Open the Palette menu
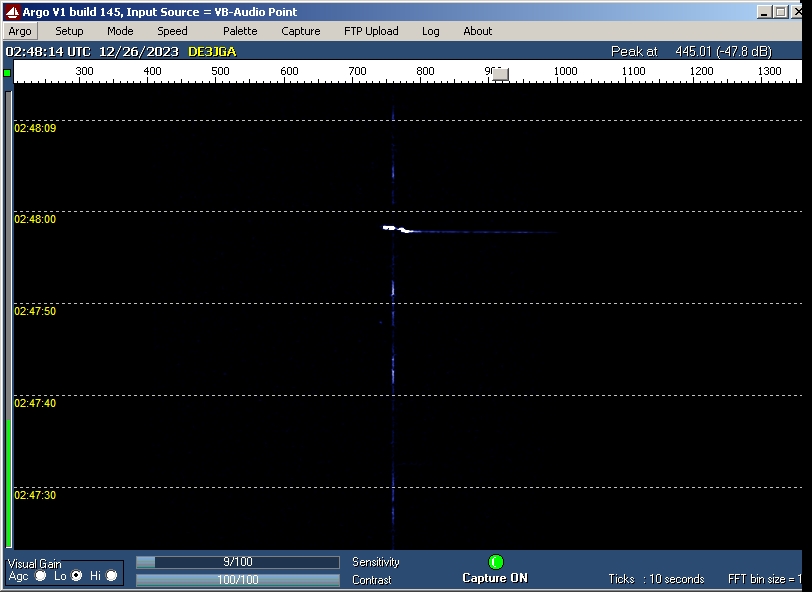 coord(240,31)
